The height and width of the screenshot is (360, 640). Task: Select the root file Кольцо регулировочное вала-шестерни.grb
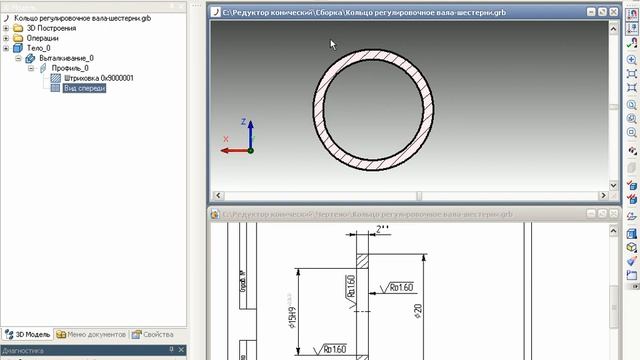point(82,18)
